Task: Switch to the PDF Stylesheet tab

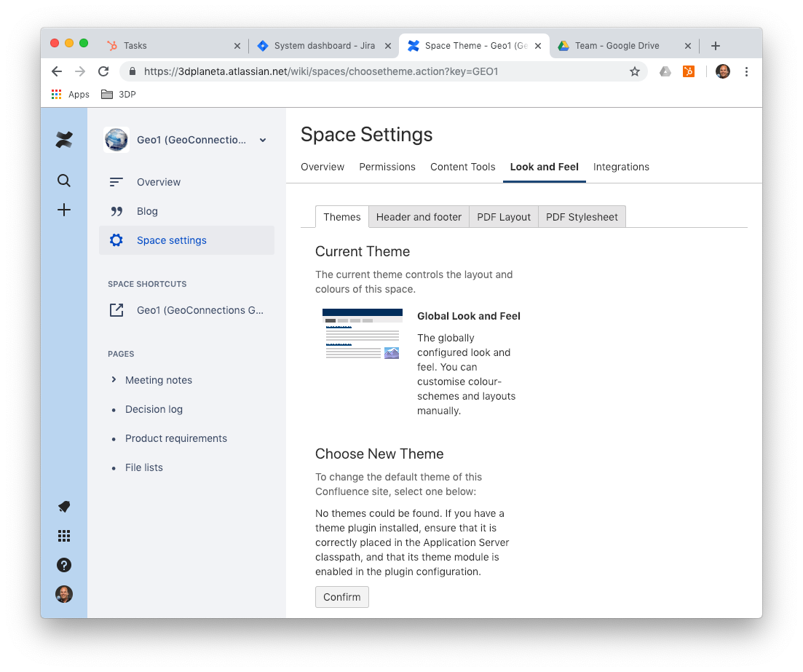Action: pos(582,216)
